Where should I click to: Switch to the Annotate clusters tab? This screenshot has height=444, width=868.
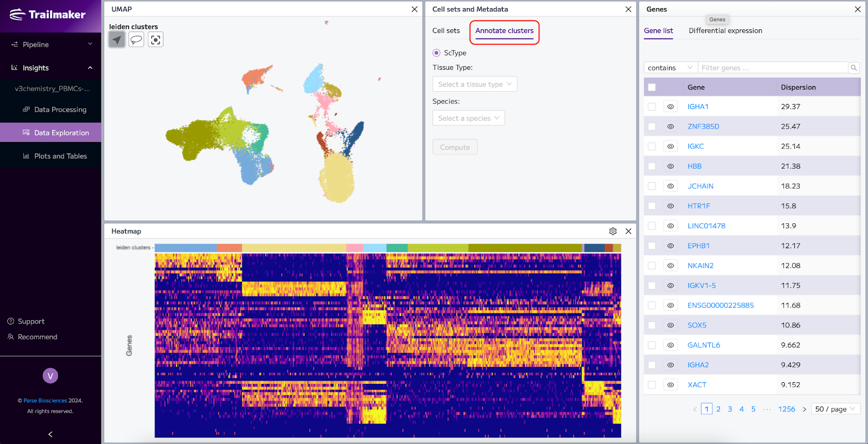tap(505, 31)
